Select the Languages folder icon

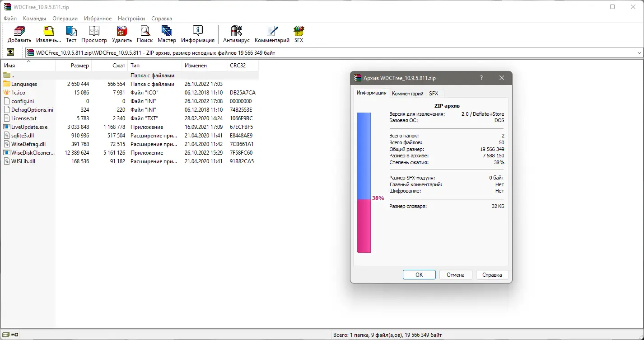pyautogui.click(x=7, y=84)
